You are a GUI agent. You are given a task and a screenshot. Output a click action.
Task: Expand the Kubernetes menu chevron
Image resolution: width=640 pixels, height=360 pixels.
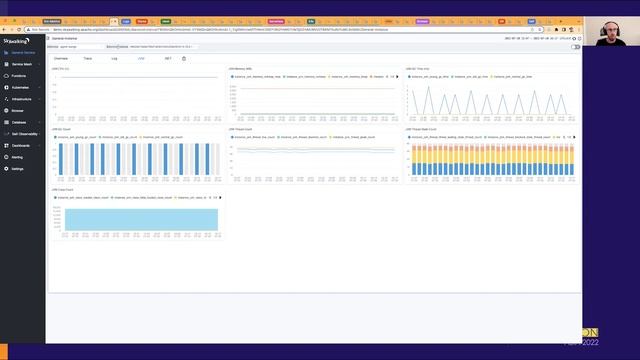pyautogui.click(x=39, y=87)
